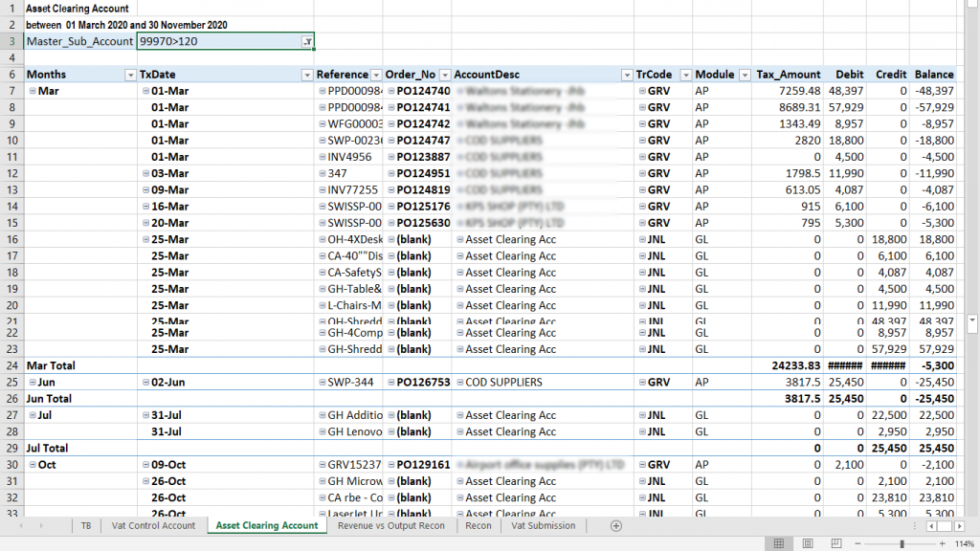Switch to the TB sheet tab
The height and width of the screenshot is (551, 980).
pos(86,526)
